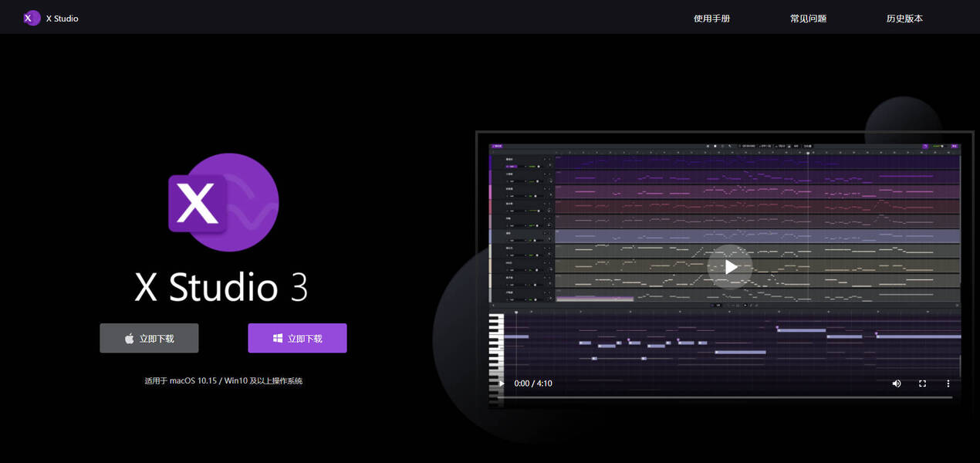Open the 使用手册 user manual page

(711, 19)
